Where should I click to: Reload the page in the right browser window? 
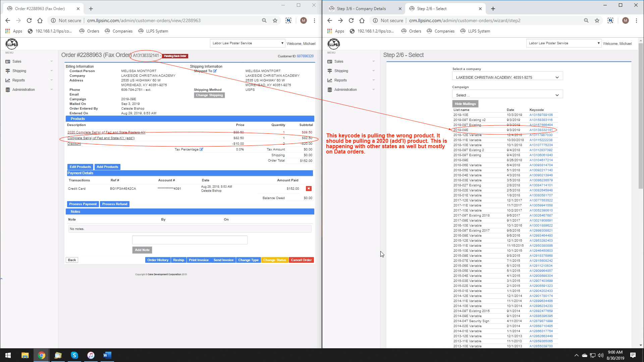coord(351,20)
